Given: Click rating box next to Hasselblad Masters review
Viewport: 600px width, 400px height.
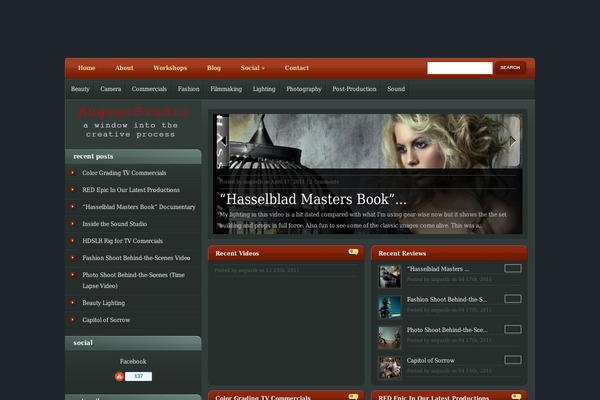Looking at the screenshot, I should (513, 268).
